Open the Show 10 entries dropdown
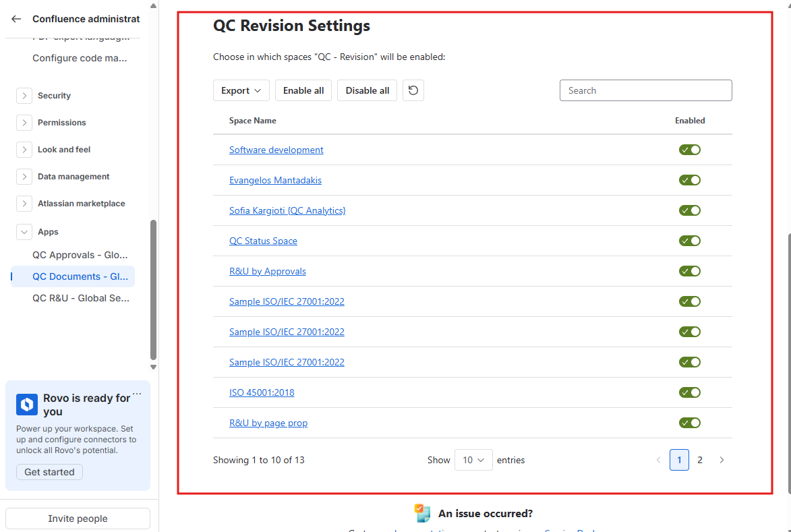The height and width of the screenshot is (532, 791). point(473,460)
